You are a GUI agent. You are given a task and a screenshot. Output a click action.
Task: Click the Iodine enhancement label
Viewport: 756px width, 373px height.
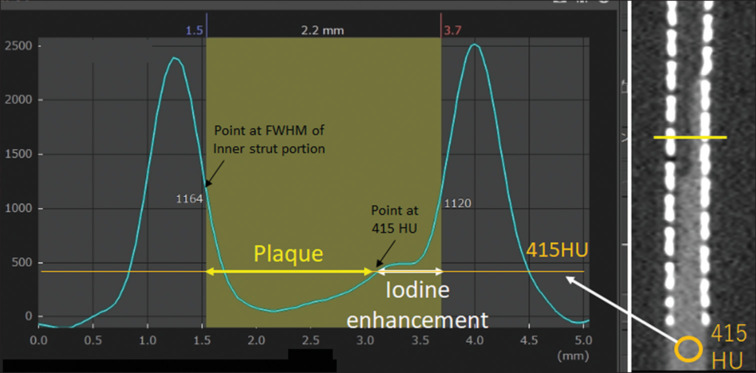[x=418, y=305]
